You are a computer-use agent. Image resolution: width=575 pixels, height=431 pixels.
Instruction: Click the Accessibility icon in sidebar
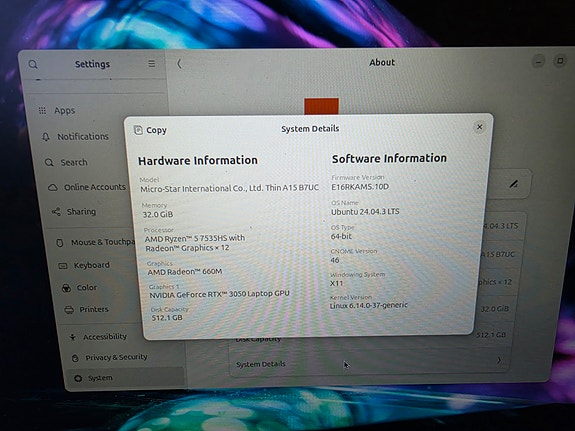[x=73, y=337]
